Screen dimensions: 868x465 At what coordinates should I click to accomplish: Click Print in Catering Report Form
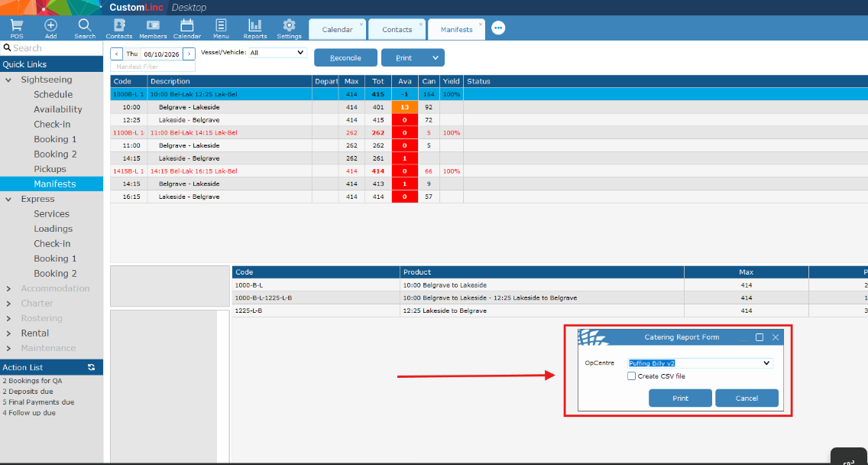[x=680, y=398]
